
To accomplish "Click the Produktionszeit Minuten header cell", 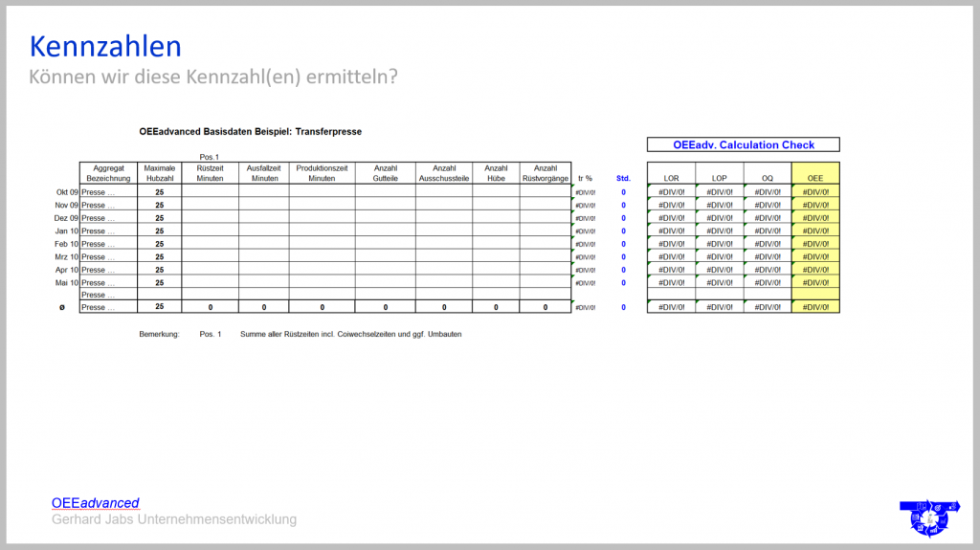I will [x=322, y=173].
